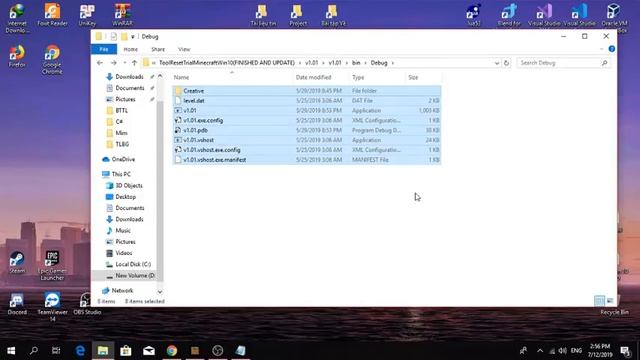640x360 pixels.
Task: Open Steam desktop shortcut
Action: (x=17, y=262)
